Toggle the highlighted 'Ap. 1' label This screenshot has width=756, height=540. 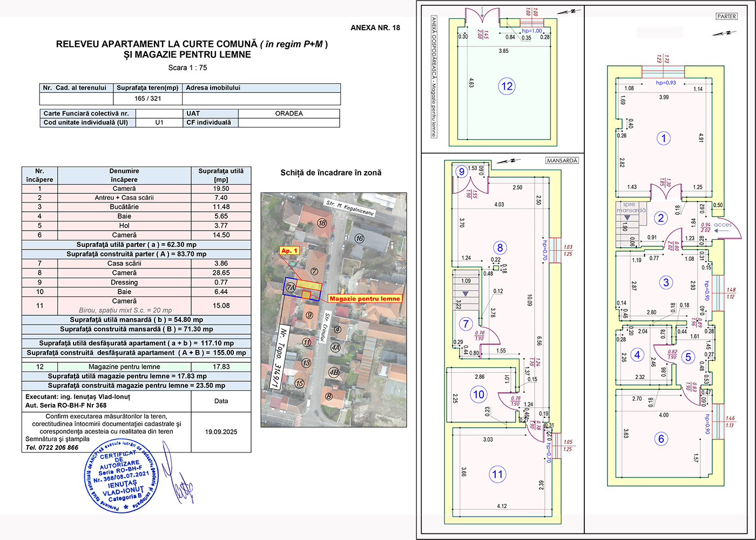[289, 251]
